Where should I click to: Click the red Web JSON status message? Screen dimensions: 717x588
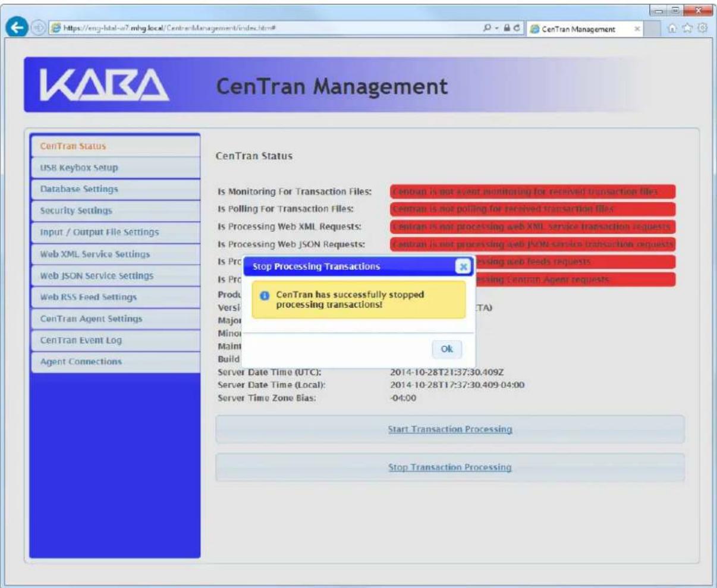(x=533, y=244)
